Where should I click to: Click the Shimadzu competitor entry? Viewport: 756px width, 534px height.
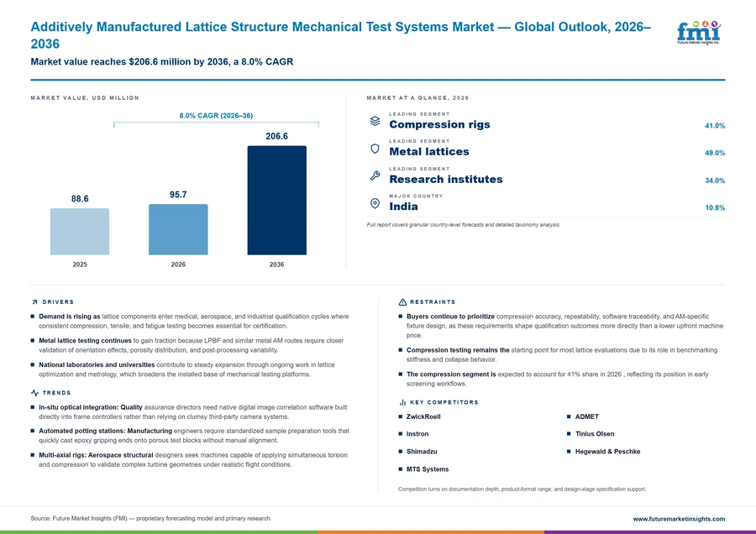point(422,452)
